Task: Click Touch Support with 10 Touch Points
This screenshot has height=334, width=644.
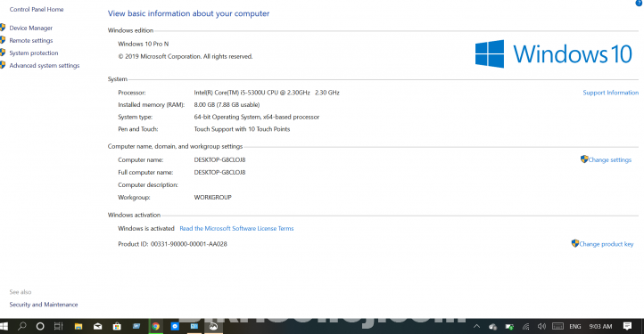Action: tap(242, 129)
